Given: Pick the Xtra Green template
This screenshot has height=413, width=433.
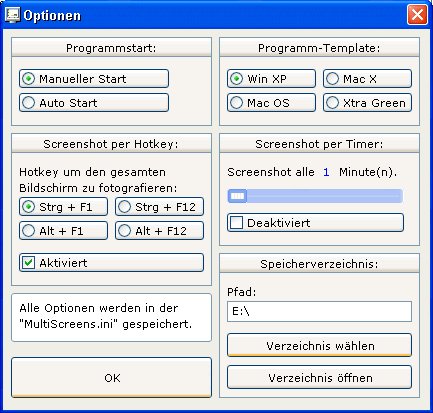Looking at the screenshot, I should coord(367,103).
